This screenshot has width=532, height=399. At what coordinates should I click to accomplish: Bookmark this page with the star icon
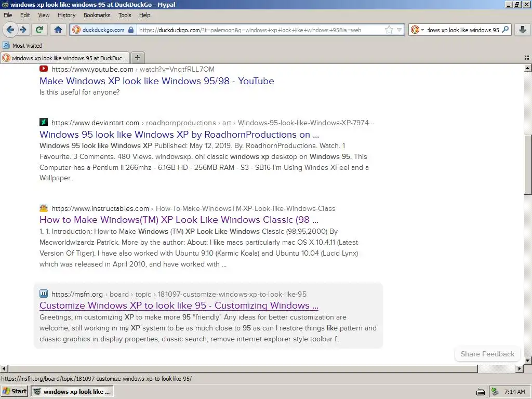(389, 30)
